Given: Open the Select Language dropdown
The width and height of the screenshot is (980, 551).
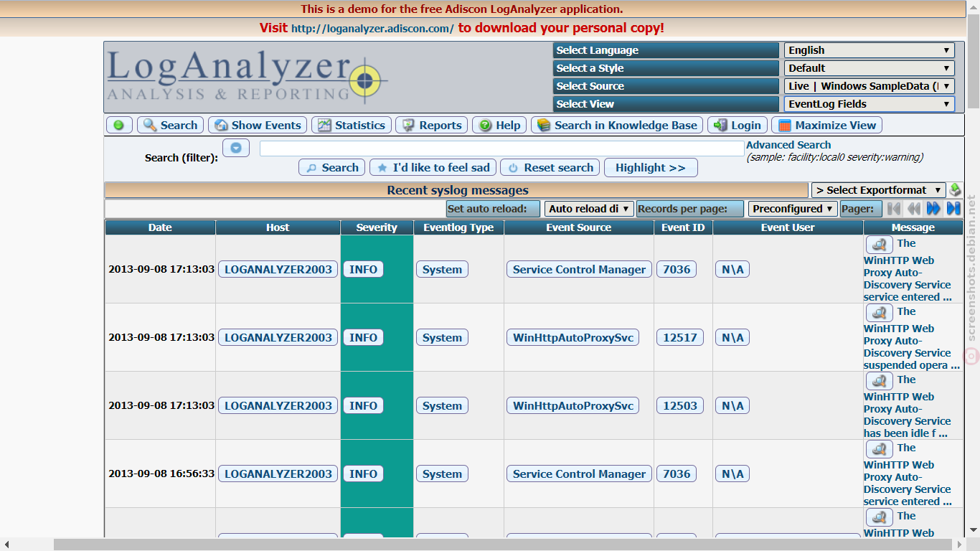Looking at the screenshot, I should click(x=869, y=50).
